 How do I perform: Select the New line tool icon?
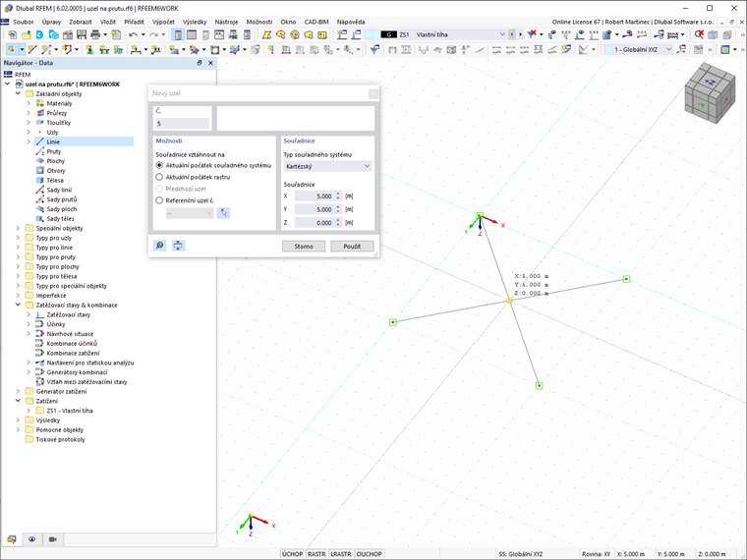point(31,48)
